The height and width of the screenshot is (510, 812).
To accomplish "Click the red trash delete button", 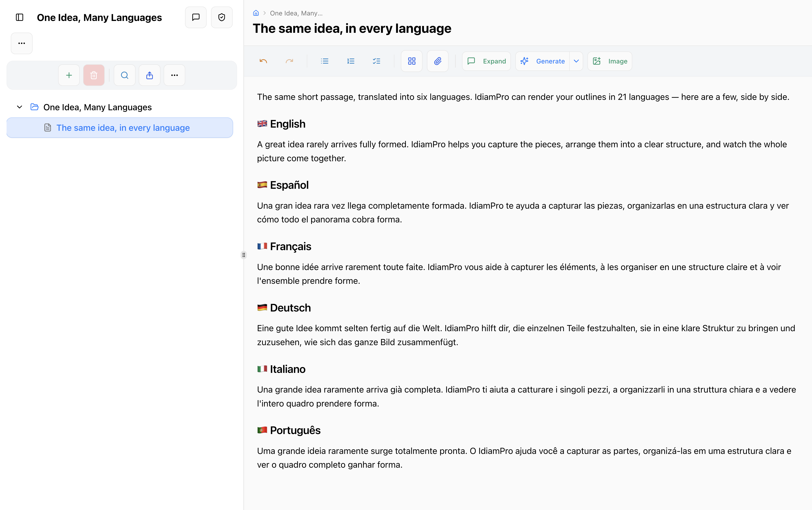I will [x=94, y=75].
